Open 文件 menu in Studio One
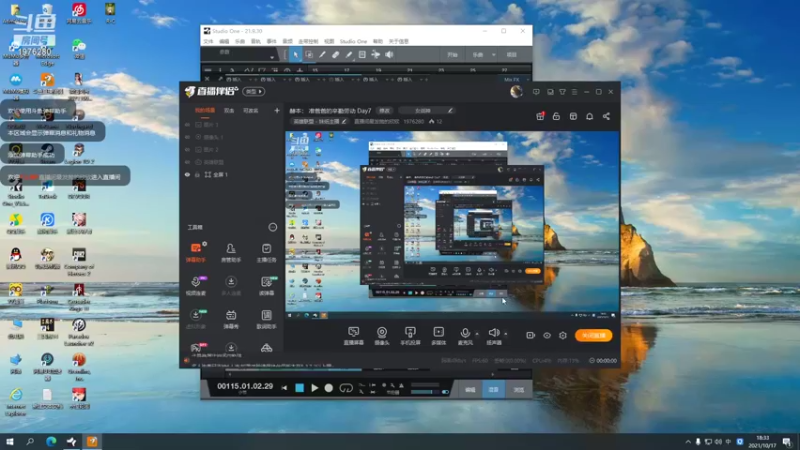800x450 pixels. pos(209,41)
